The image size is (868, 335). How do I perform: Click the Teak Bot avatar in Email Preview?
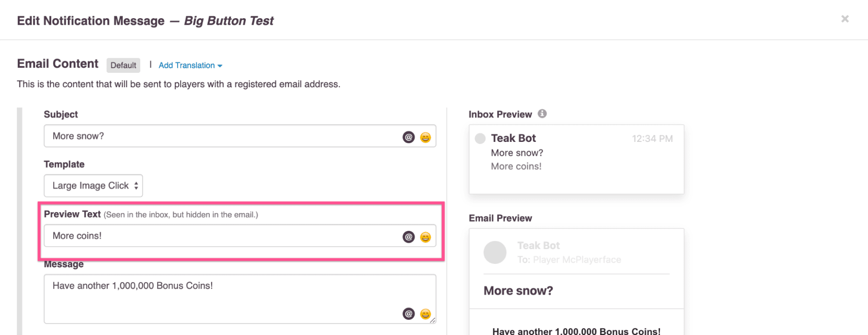(x=495, y=252)
